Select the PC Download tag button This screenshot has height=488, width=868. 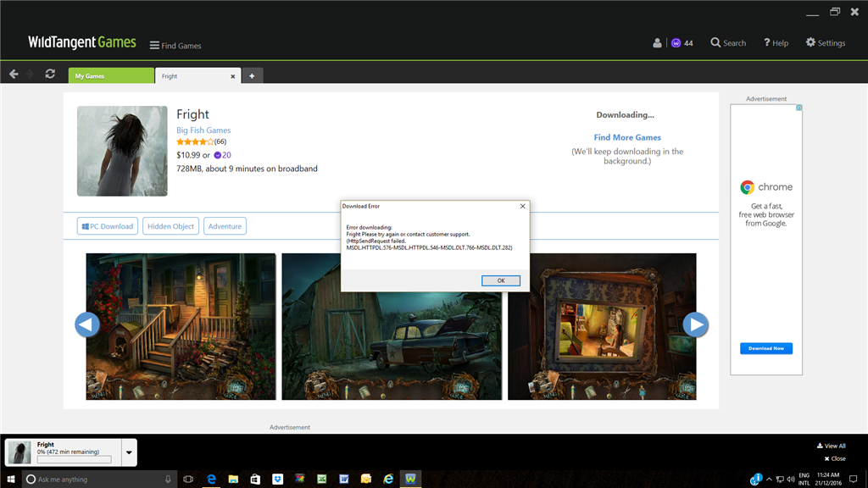108,225
